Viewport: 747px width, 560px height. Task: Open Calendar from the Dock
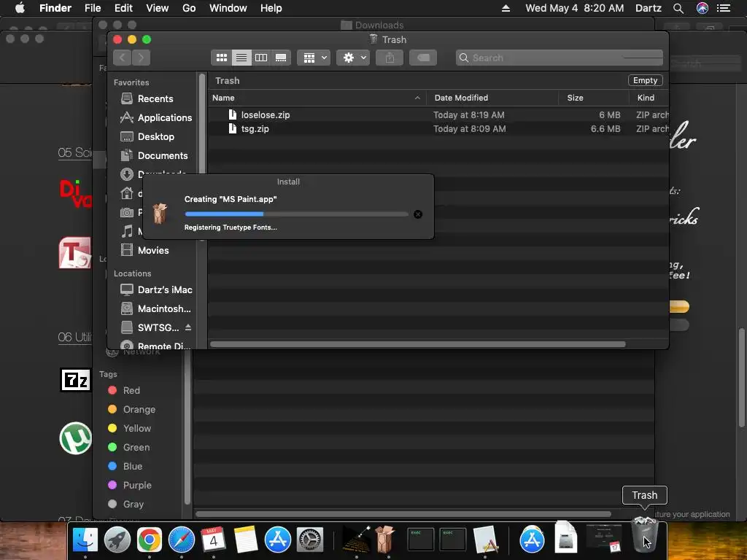214,540
